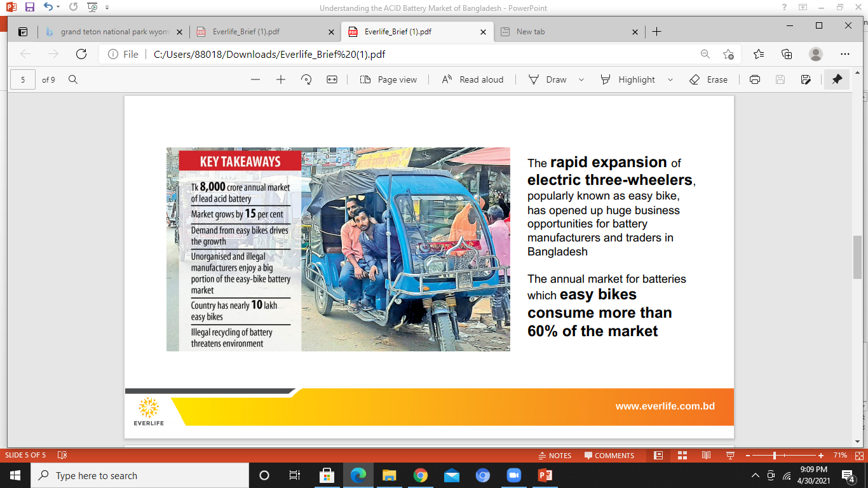The width and height of the screenshot is (868, 488).
Task: Click the PDF vertical scrollbar thumb
Action: pos(857,257)
